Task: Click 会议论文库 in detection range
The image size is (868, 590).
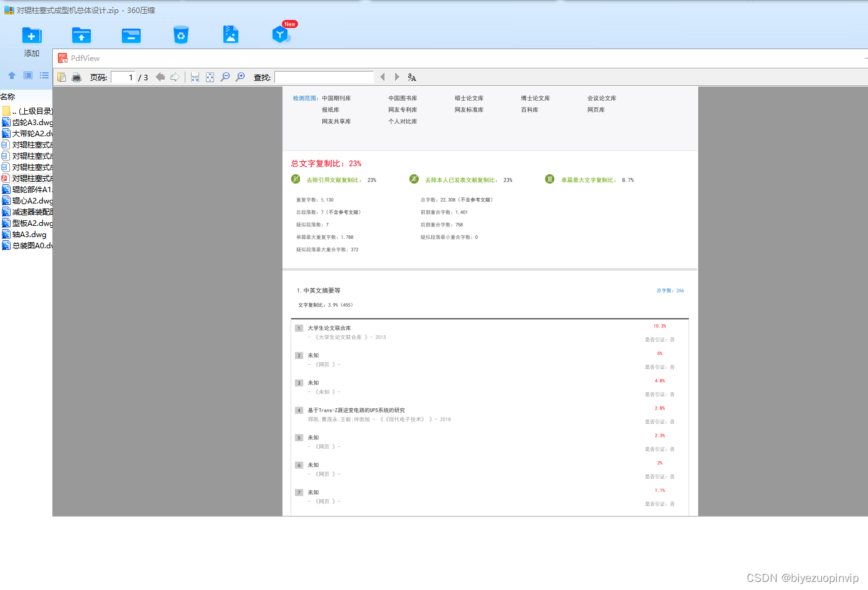Action: point(602,98)
